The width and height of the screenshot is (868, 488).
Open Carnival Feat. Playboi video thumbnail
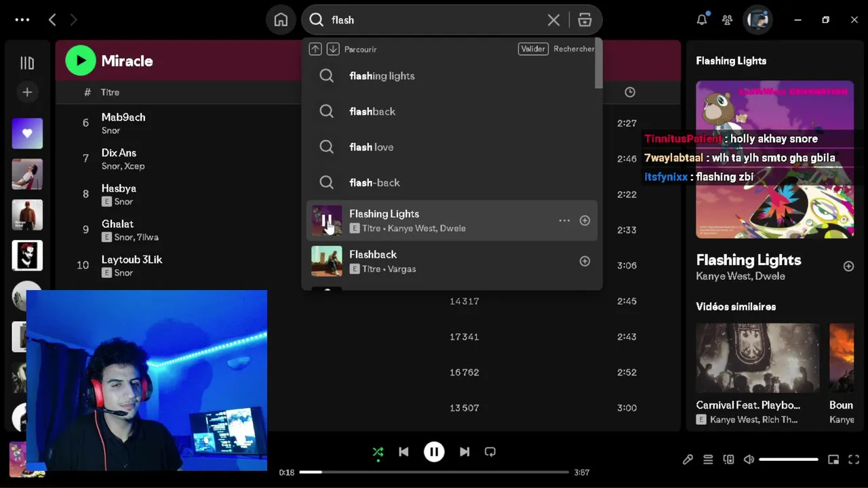coord(757,358)
